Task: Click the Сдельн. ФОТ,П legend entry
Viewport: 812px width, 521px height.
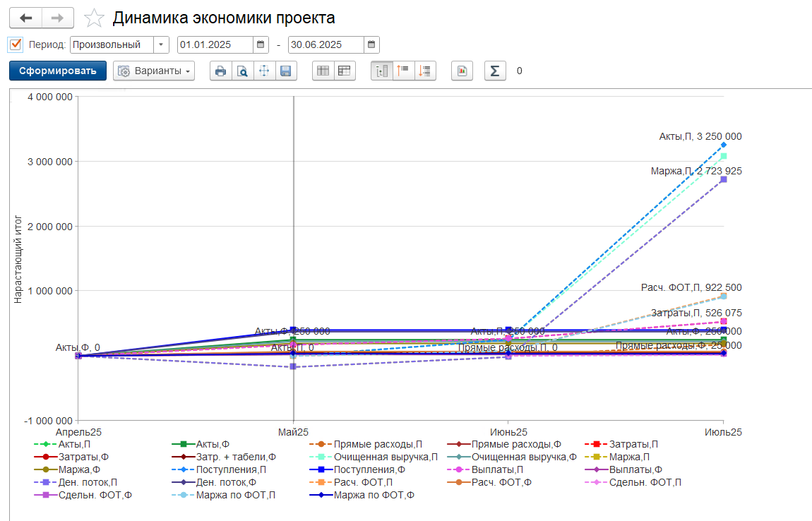Action: (633, 482)
